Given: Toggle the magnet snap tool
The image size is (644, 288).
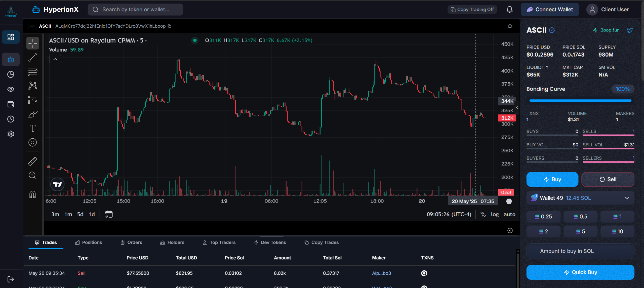Looking at the screenshot, I should click(33, 194).
